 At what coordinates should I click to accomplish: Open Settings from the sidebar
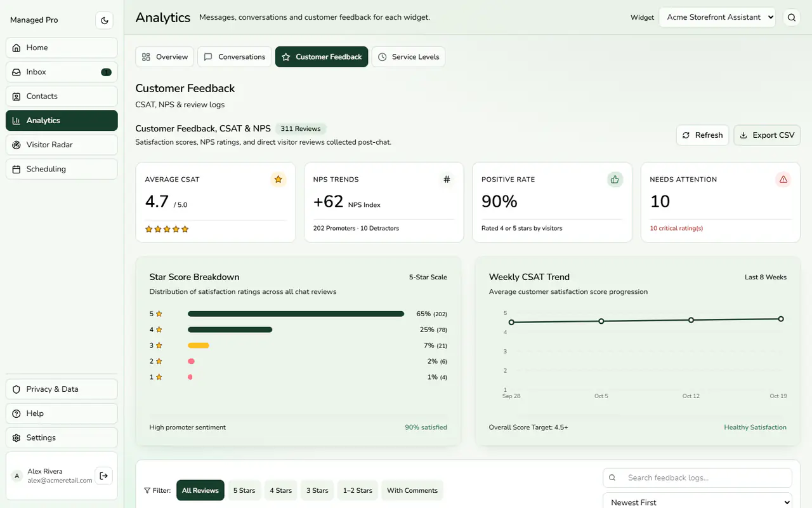tap(62, 438)
